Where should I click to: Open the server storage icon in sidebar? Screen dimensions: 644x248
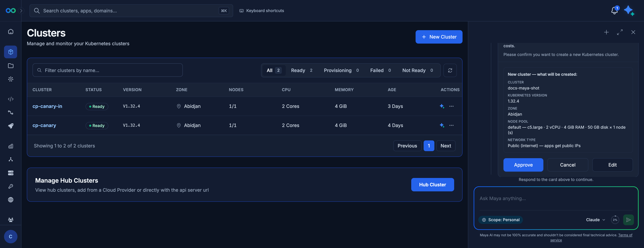[11, 173]
